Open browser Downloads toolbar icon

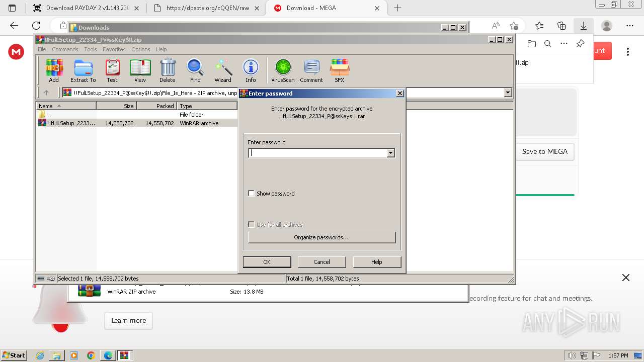pyautogui.click(x=584, y=26)
